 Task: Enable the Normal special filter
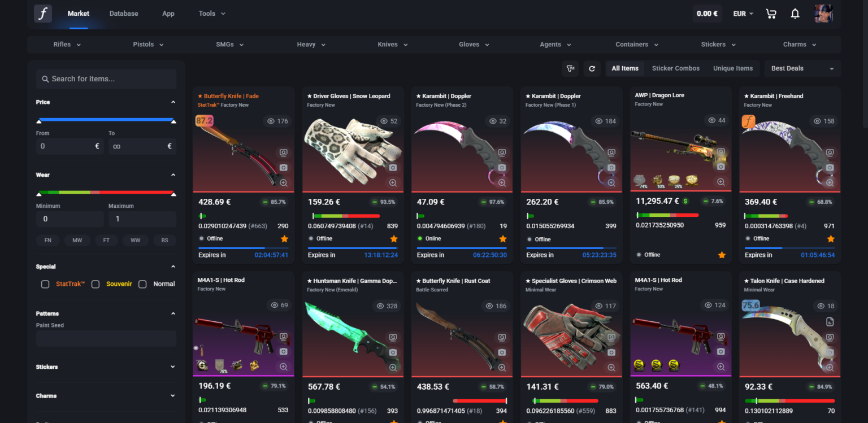pyautogui.click(x=142, y=284)
